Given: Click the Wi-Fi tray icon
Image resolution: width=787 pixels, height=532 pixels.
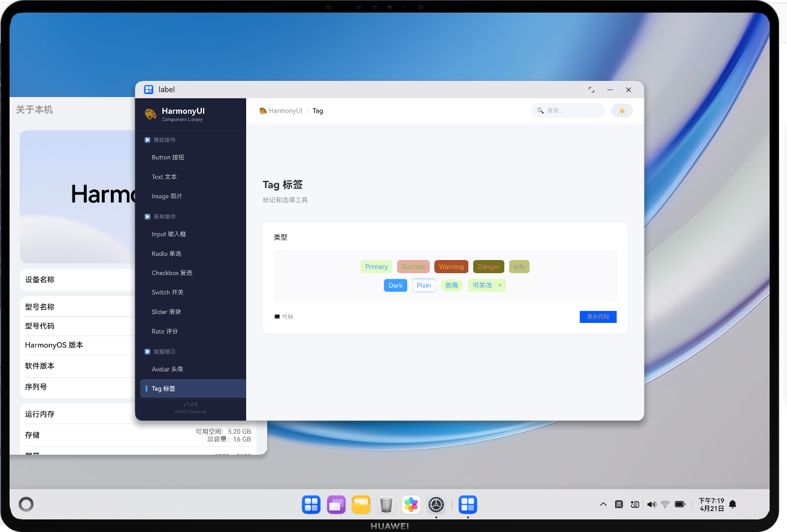Looking at the screenshot, I should click(665, 504).
